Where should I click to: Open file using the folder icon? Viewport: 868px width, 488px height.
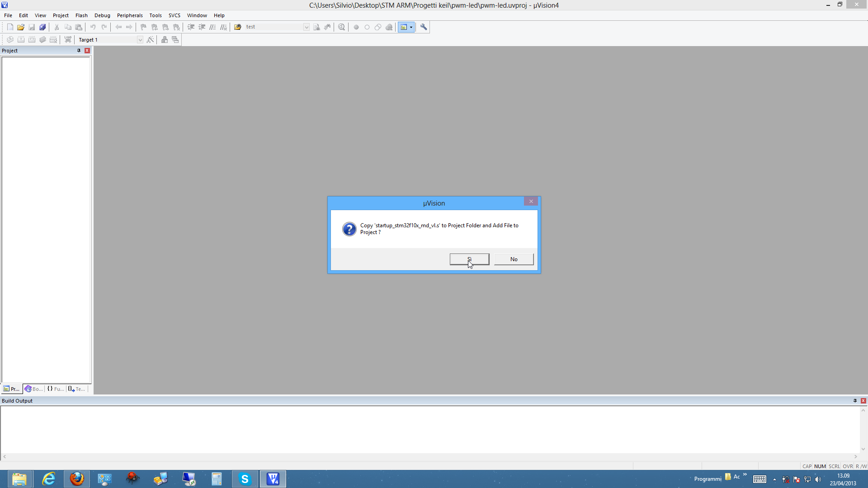21,27
